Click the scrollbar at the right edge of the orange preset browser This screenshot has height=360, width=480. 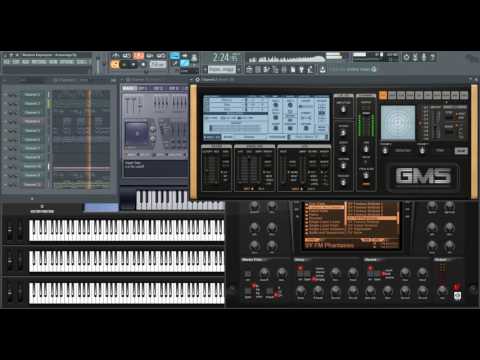[397, 217]
